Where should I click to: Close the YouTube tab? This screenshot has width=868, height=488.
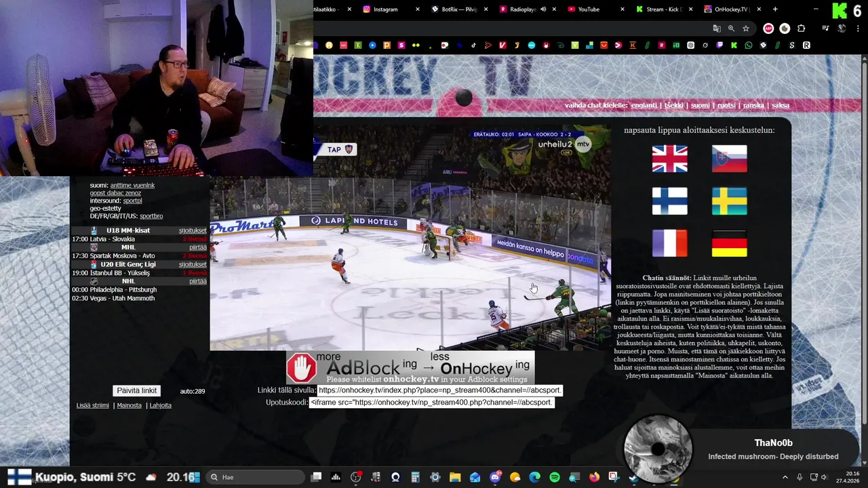[623, 9]
